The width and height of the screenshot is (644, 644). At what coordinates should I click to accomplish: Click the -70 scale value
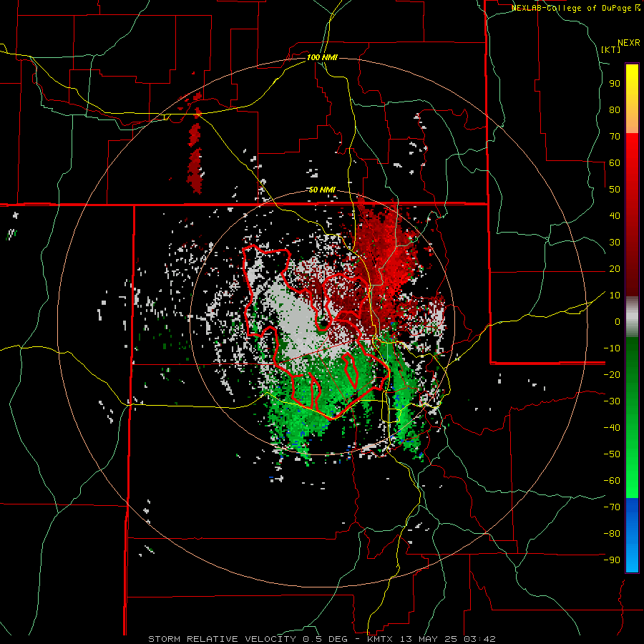pyautogui.click(x=612, y=507)
